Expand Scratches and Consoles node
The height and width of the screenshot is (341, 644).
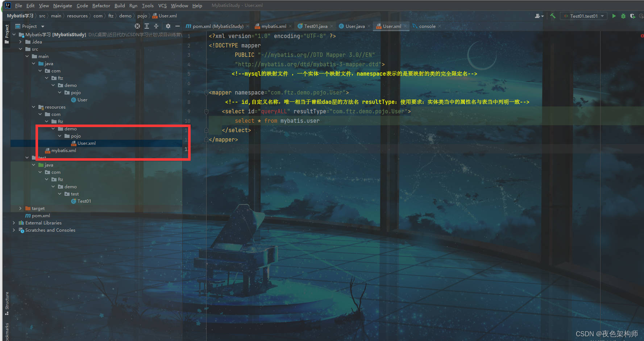click(x=14, y=230)
